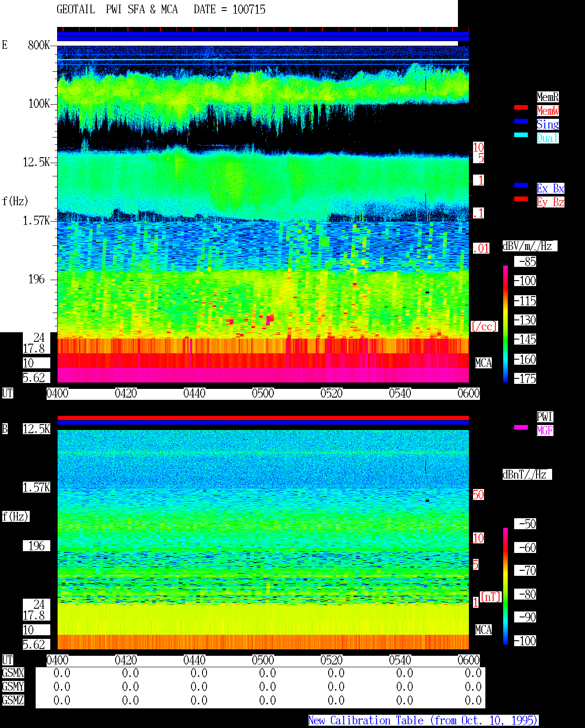
Task: Click the 0440 UT label under E spectrogram
Action: (195, 393)
